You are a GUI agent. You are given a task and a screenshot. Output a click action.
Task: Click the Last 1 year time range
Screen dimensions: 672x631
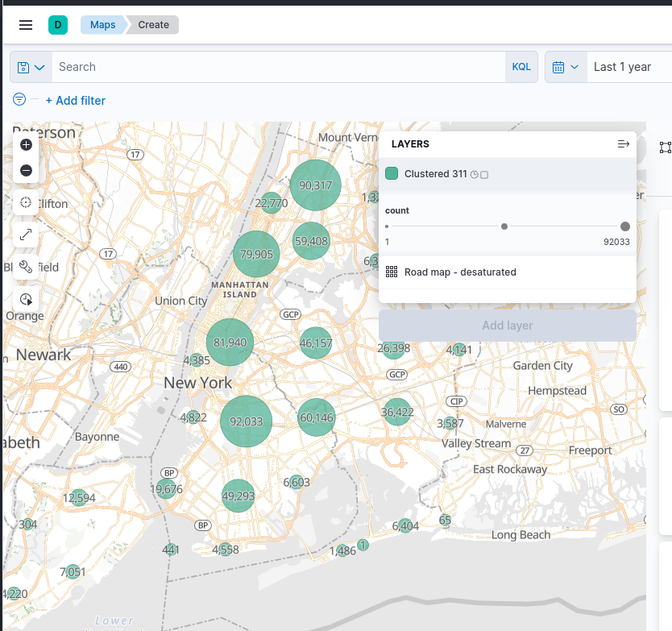(622, 67)
